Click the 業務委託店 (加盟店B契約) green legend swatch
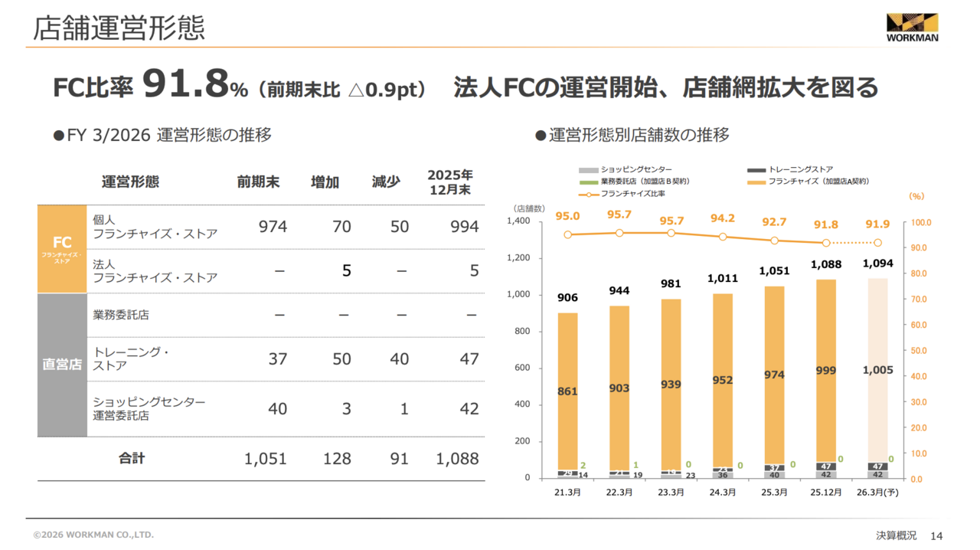The image size is (980, 550). 588,182
